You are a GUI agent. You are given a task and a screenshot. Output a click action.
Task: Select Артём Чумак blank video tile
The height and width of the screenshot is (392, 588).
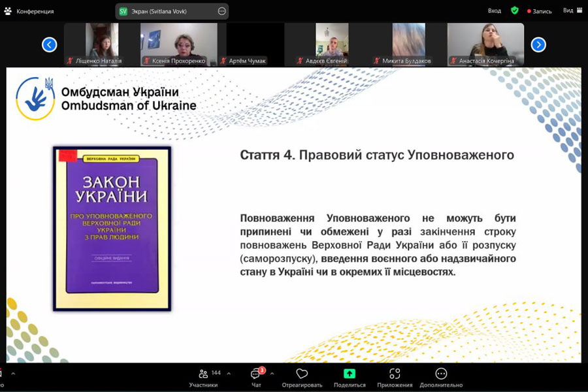tap(255, 44)
